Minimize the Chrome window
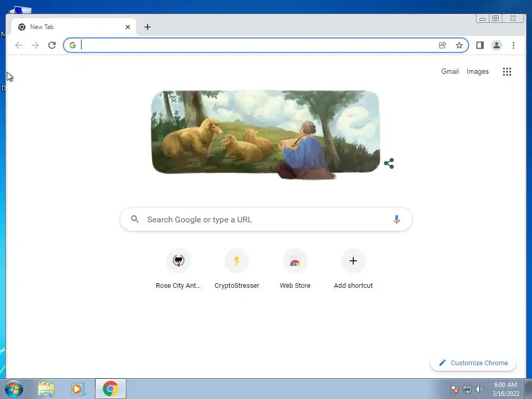This screenshot has width=532, height=399. click(483, 18)
